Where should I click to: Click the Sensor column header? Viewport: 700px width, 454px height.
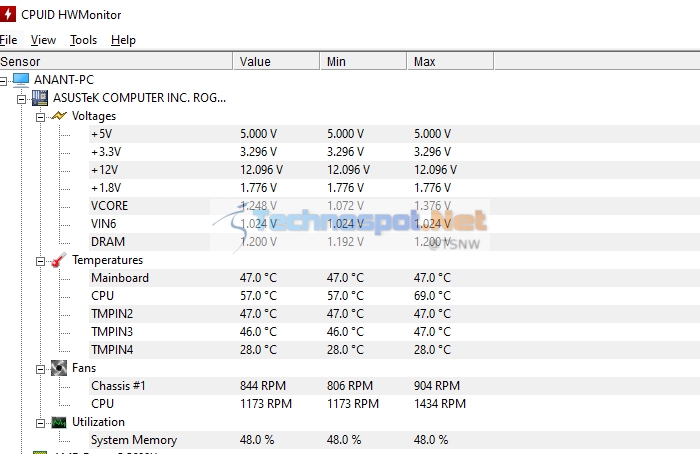116,61
